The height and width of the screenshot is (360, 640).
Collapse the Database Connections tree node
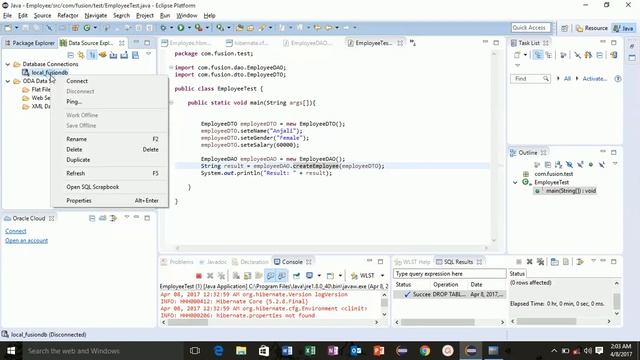(x=8, y=64)
